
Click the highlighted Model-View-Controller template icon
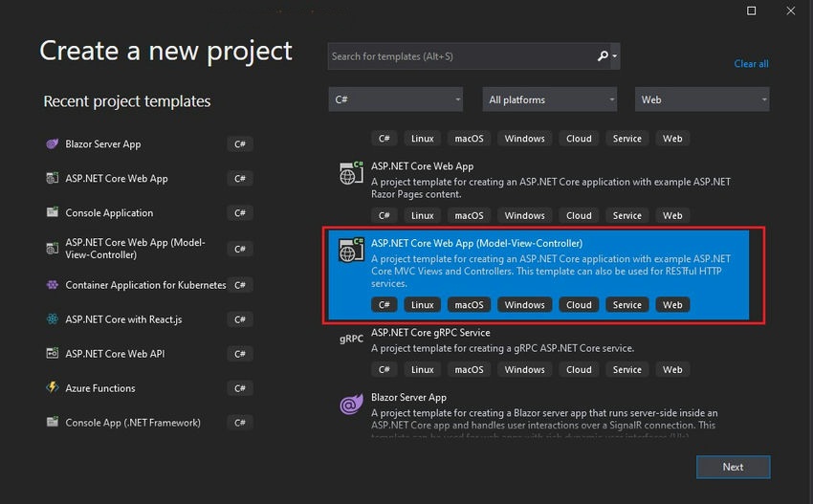point(351,250)
